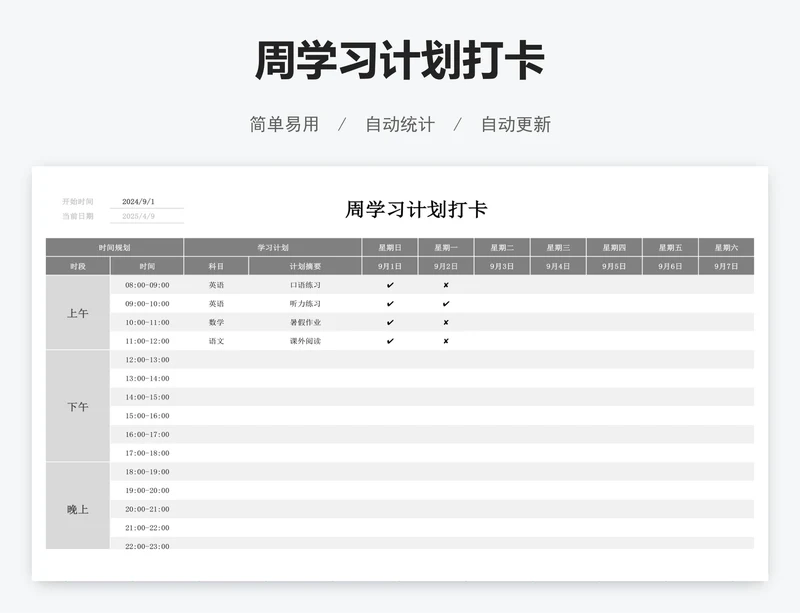Viewport: 800px width, 613px height.
Task: Click the 16:00-17:00 time cell
Action: [147, 434]
